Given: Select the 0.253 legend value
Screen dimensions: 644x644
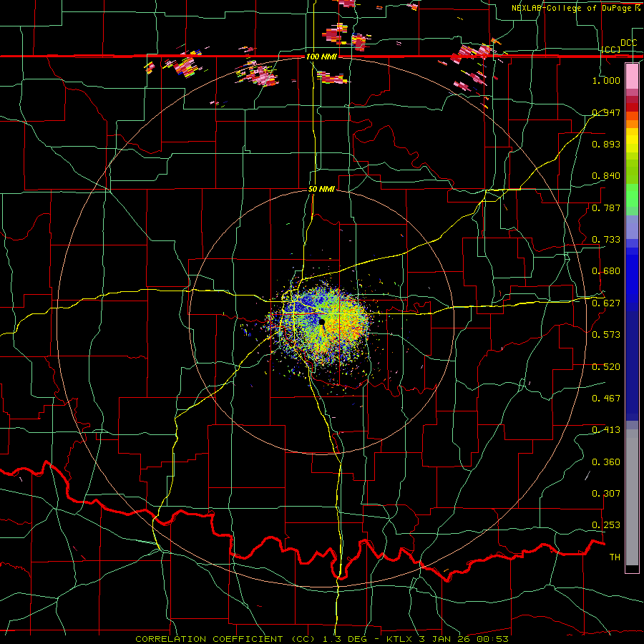Looking at the screenshot, I should point(606,525).
